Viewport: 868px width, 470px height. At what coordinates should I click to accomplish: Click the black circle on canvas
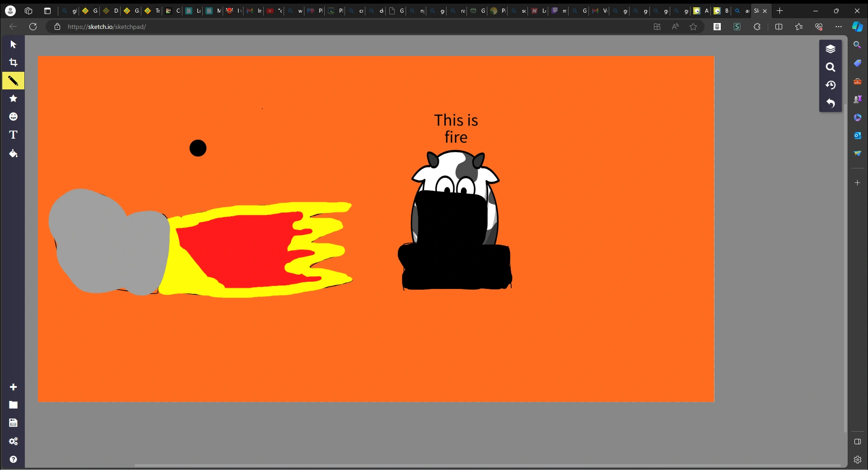(198, 148)
